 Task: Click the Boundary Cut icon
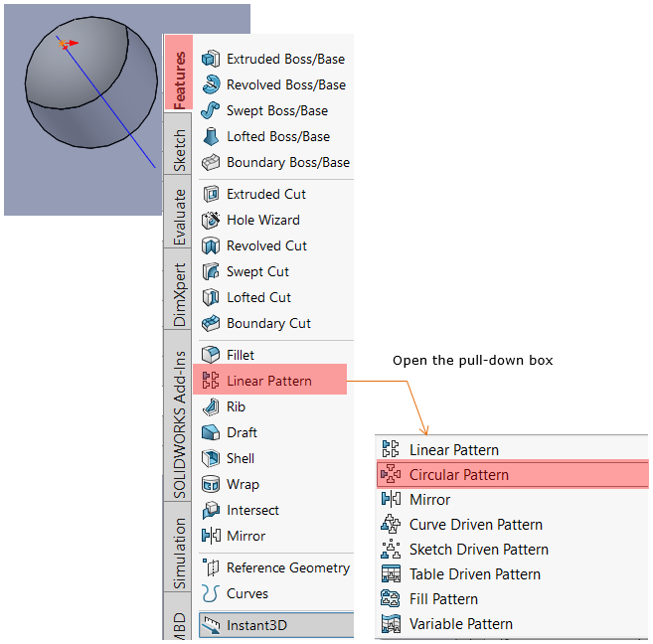click(211, 323)
